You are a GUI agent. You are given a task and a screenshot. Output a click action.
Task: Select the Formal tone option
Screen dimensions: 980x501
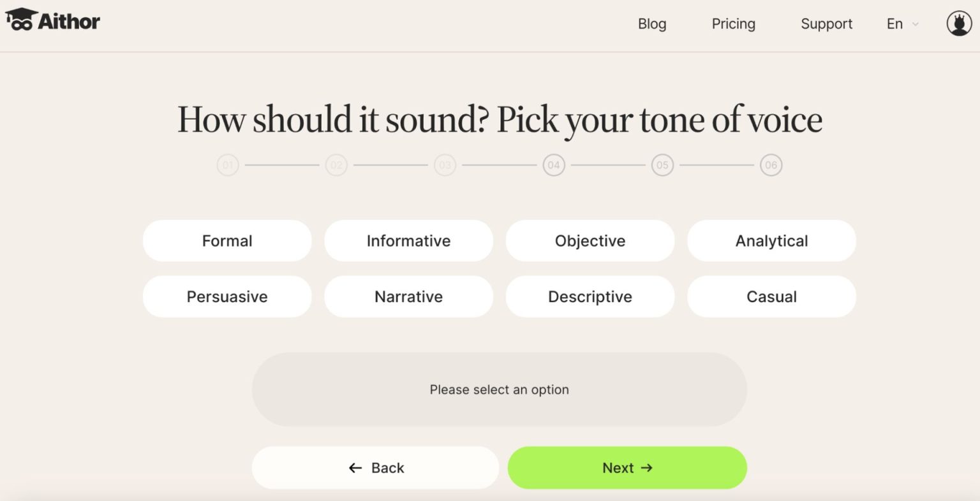pos(227,241)
